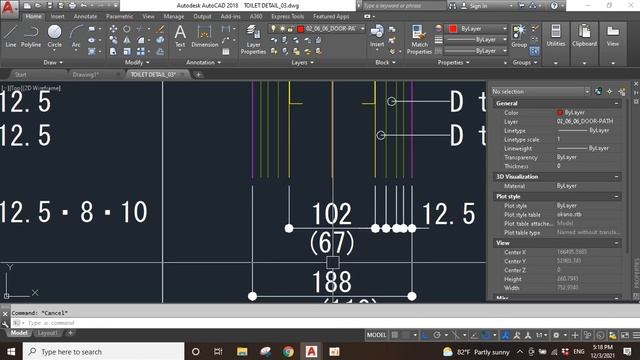640x360 pixels.
Task: Click the Start tab
Action: 20,75
